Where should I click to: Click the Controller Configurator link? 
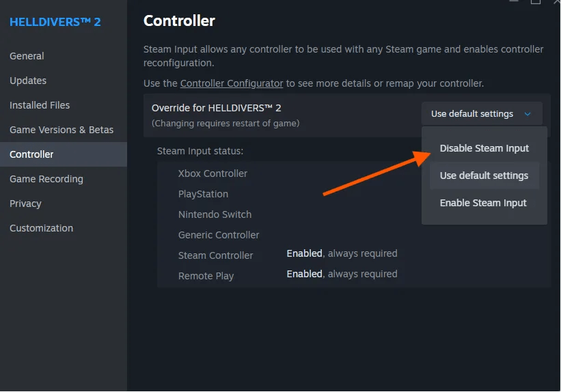point(232,83)
